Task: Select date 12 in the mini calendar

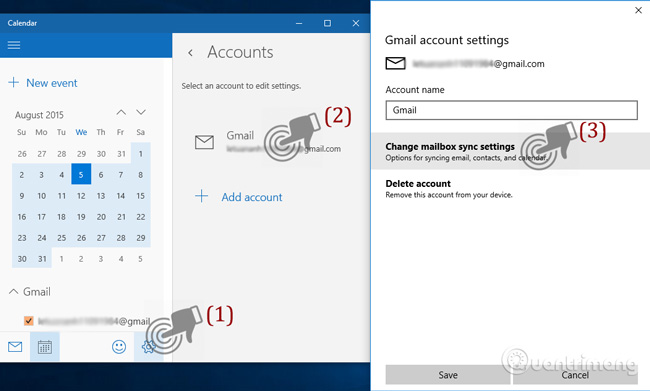Action: 81,196
